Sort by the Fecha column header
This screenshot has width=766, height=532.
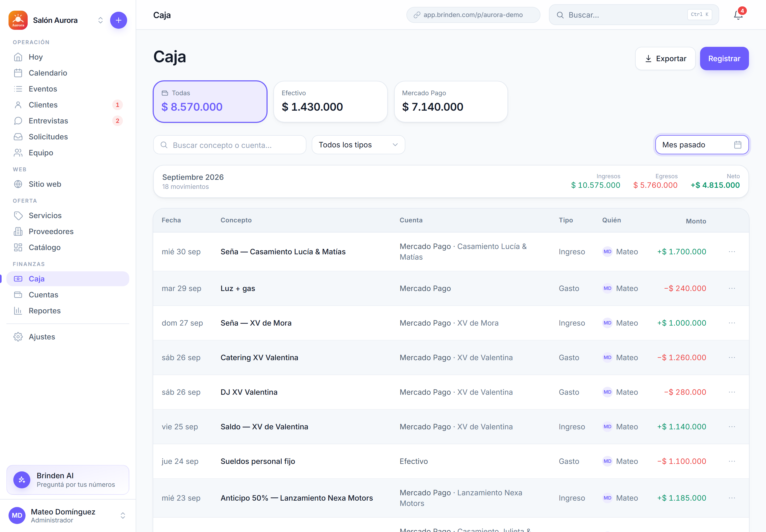pos(171,220)
